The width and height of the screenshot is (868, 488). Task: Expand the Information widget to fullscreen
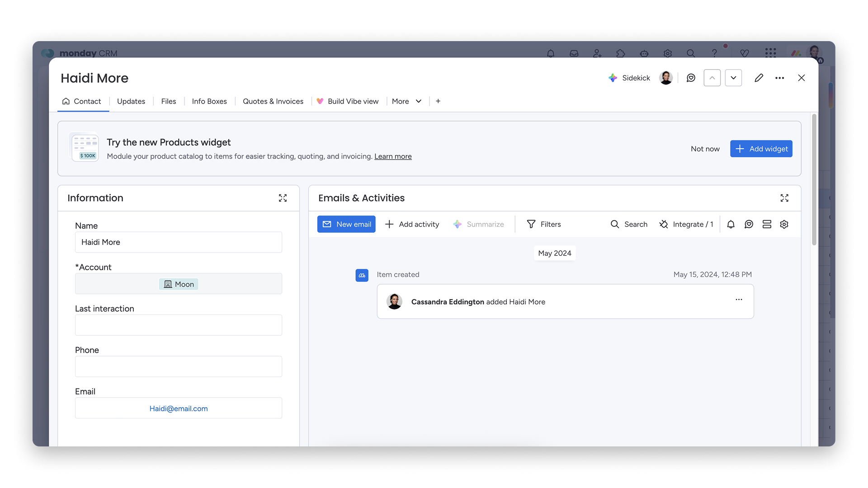(x=283, y=198)
